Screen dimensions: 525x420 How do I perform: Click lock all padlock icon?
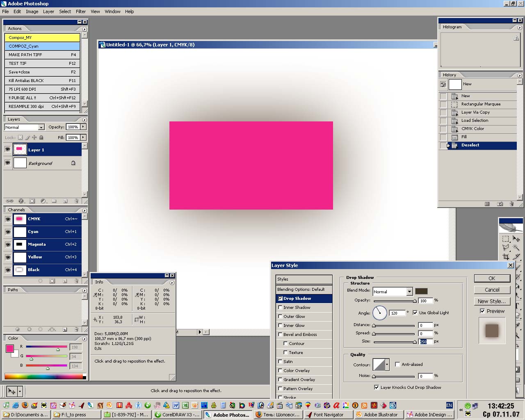[41, 137]
